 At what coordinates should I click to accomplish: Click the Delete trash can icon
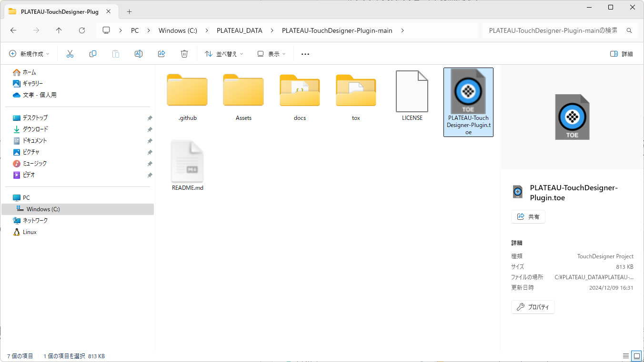coord(184,54)
